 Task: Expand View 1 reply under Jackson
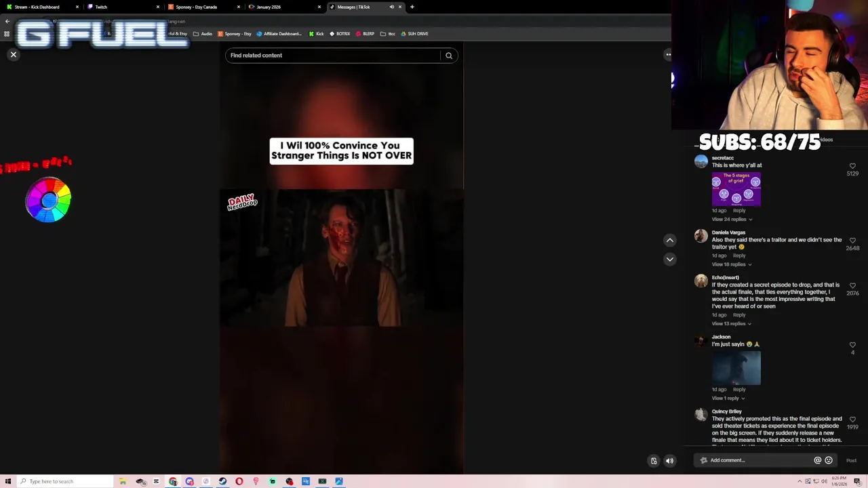point(728,399)
